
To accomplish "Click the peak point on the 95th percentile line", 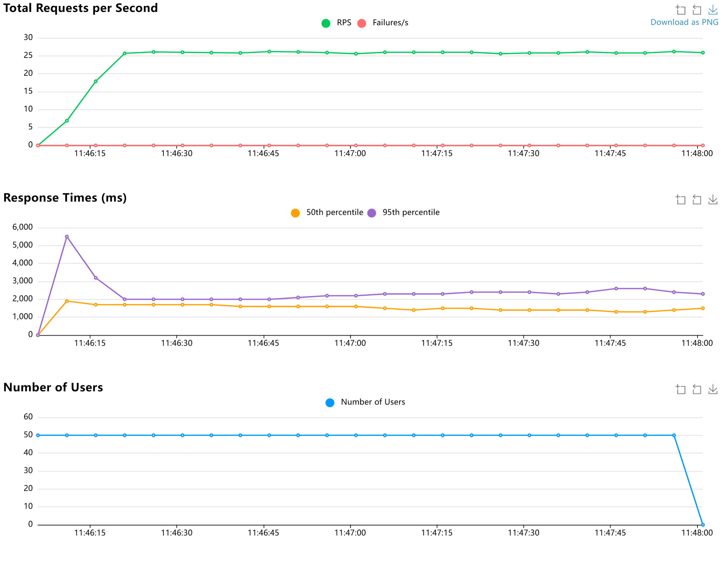I will [67, 236].
